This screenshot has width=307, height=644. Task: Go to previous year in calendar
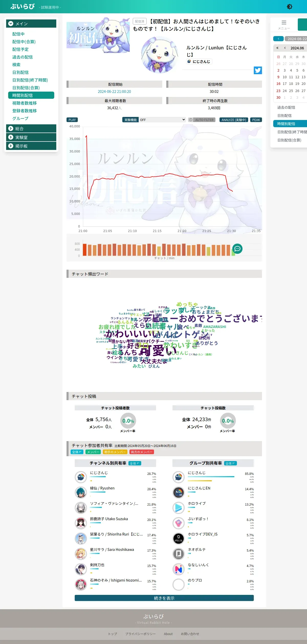[x=277, y=48]
